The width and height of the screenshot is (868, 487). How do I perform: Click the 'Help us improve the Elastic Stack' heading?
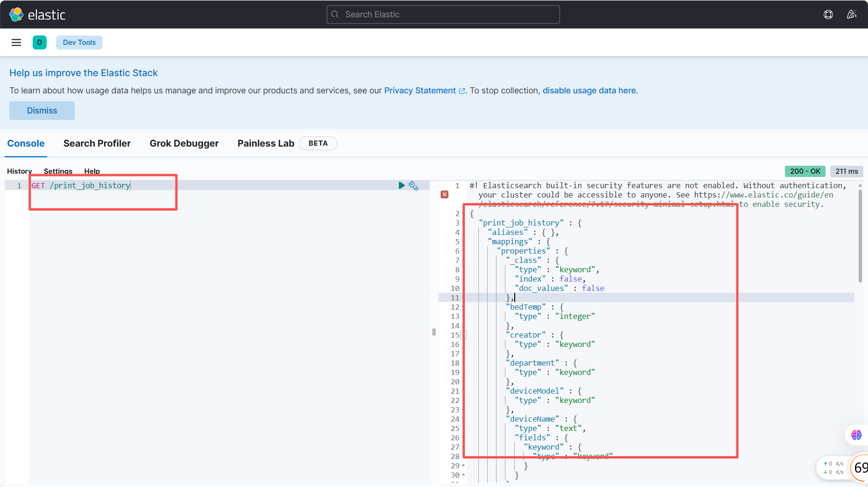[x=84, y=73]
